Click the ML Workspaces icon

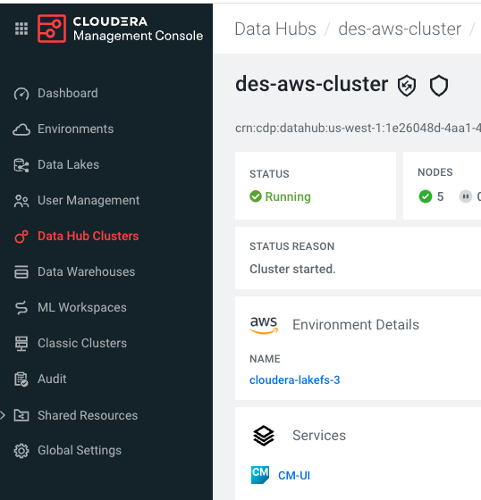point(21,308)
